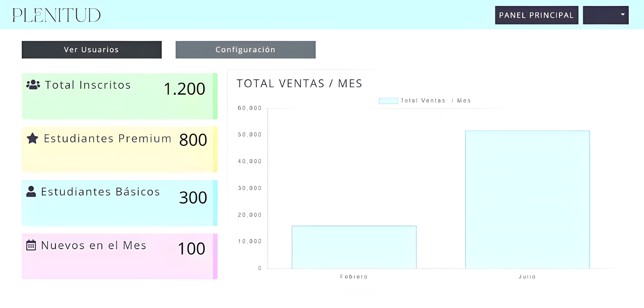Select the Nuevos en el Mes card
Screen dimensions: 644x308
coord(119,256)
